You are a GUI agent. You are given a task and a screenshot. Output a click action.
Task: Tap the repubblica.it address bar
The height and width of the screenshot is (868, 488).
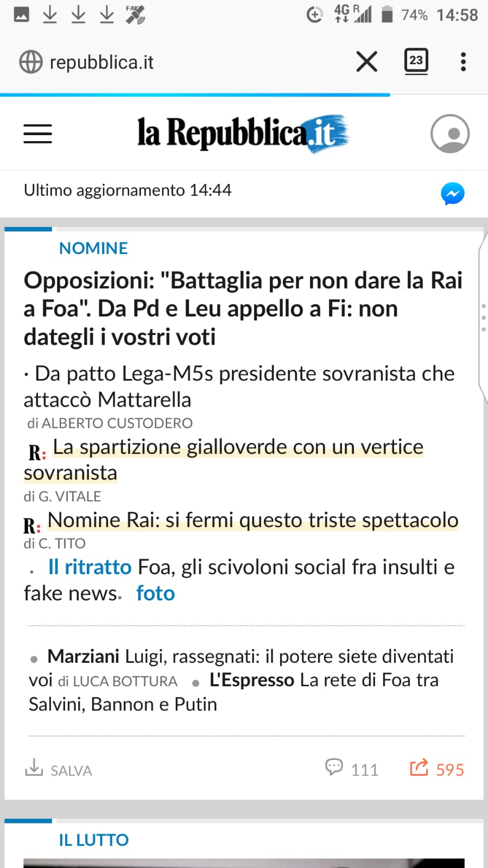[179, 62]
